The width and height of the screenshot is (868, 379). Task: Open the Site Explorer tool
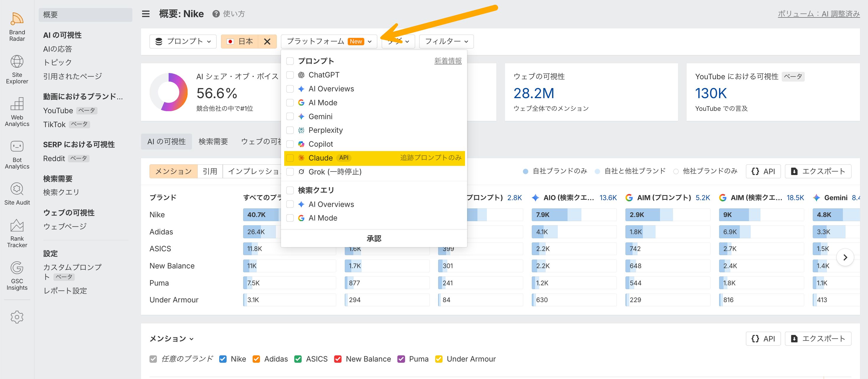tap(17, 69)
